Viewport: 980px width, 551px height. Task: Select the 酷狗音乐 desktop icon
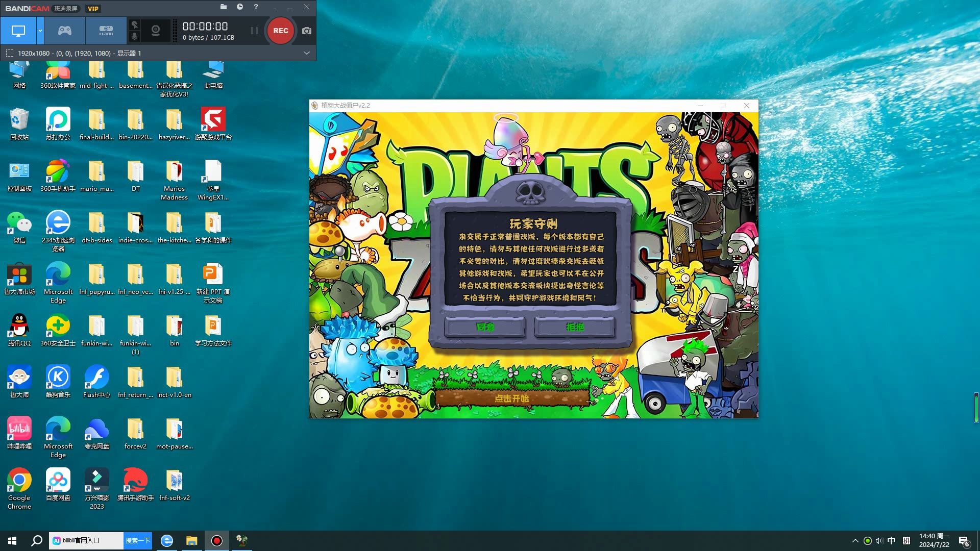[58, 382]
